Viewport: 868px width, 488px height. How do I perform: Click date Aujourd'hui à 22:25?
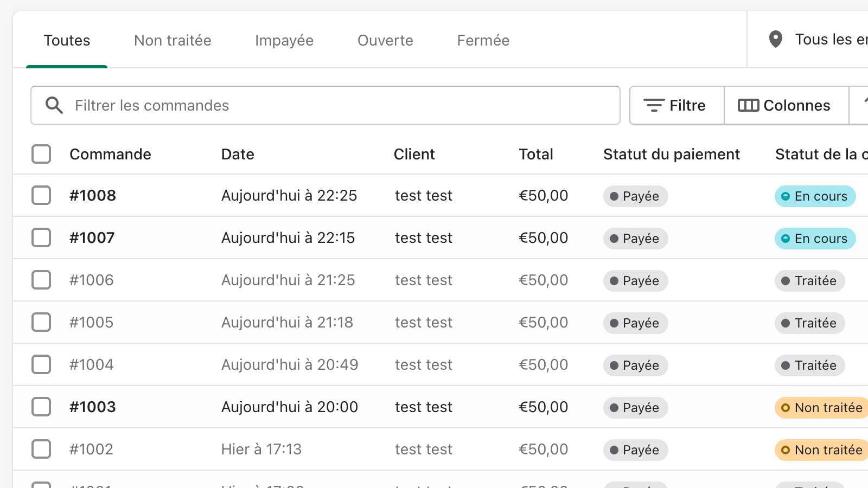[x=289, y=195]
